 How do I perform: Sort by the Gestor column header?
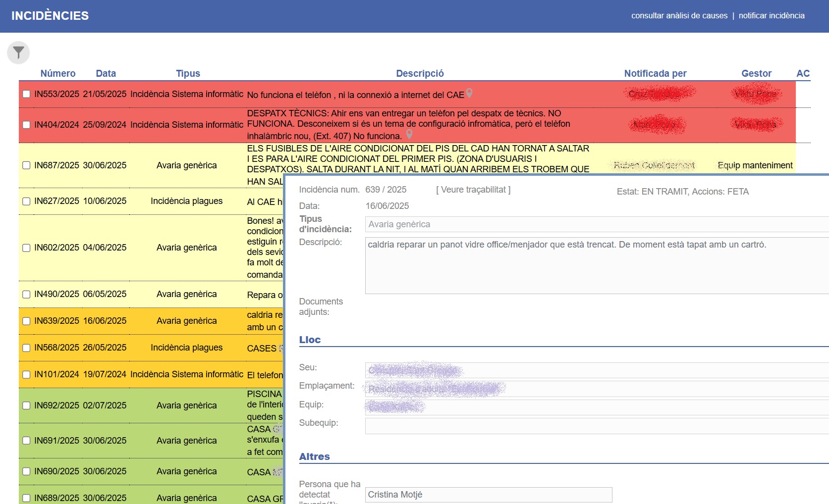(x=756, y=73)
